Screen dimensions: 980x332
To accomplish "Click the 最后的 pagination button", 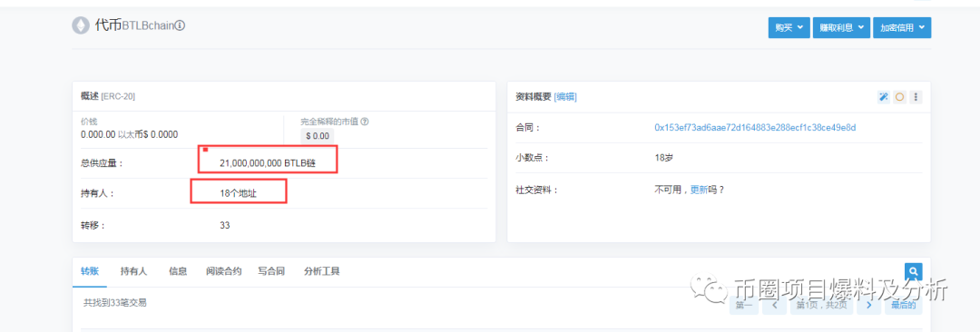I will [903, 305].
